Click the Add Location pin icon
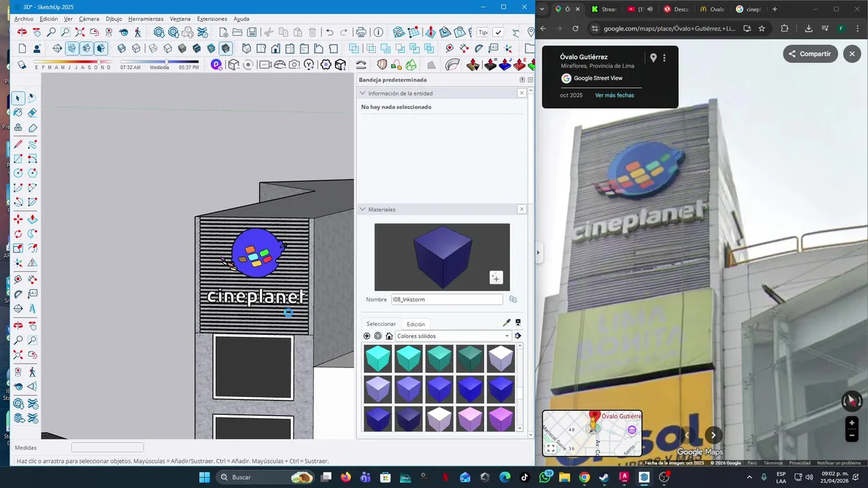The height and width of the screenshot is (488, 868). pyautogui.click(x=530, y=32)
